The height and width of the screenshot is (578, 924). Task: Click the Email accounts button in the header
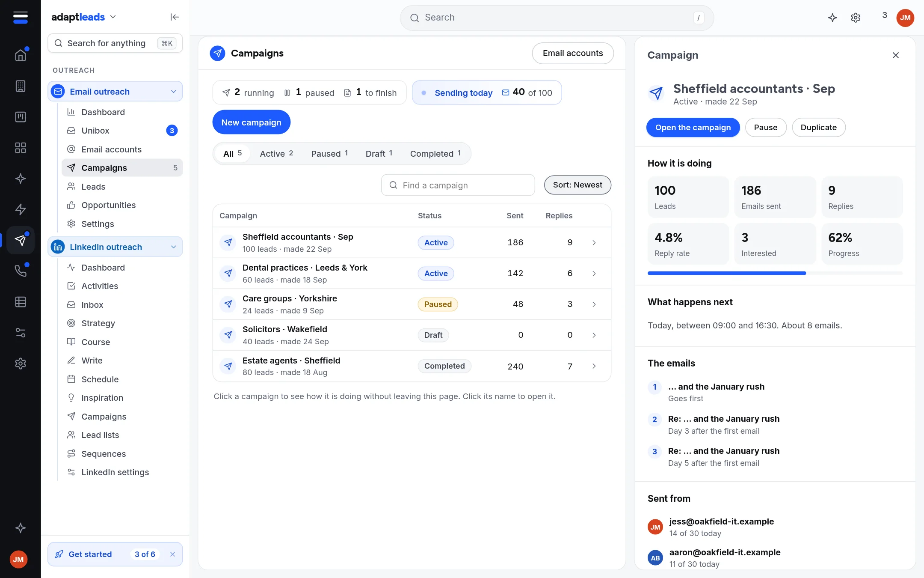(x=573, y=53)
